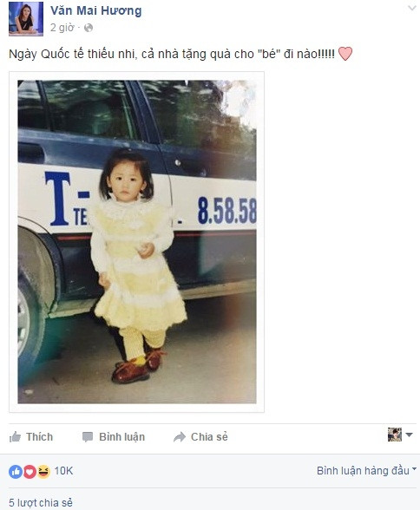Click the Bình luận speech bubble icon
Screen dimensions: 420x510
click(x=88, y=437)
